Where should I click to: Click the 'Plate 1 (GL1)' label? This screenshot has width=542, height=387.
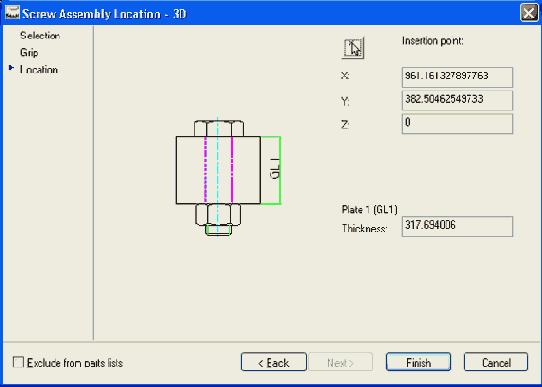click(370, 209)
